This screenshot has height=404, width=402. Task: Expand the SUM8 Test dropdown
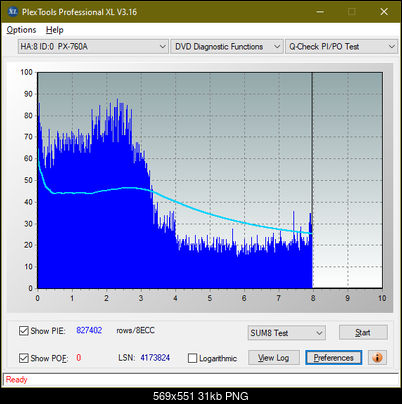point(287,333)
